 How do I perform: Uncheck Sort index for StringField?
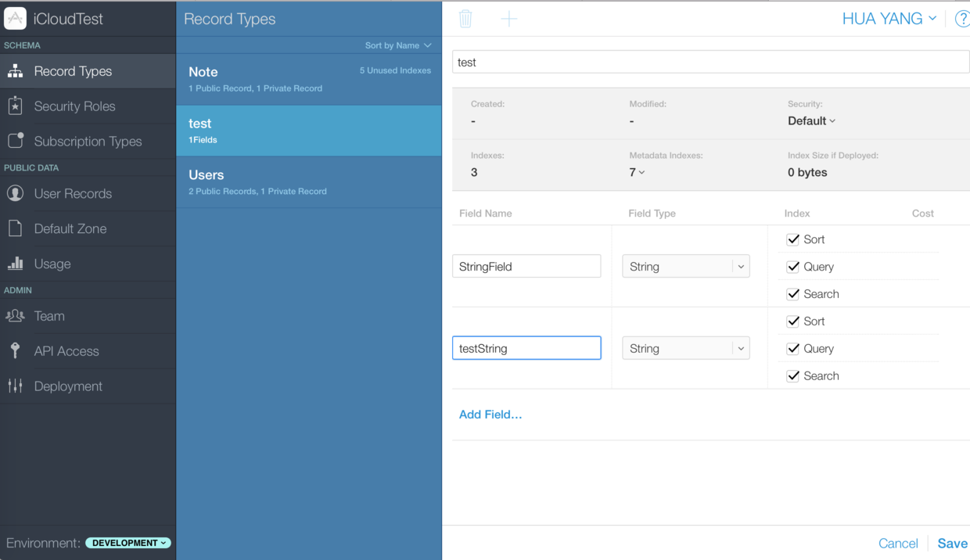click(793, 239)
